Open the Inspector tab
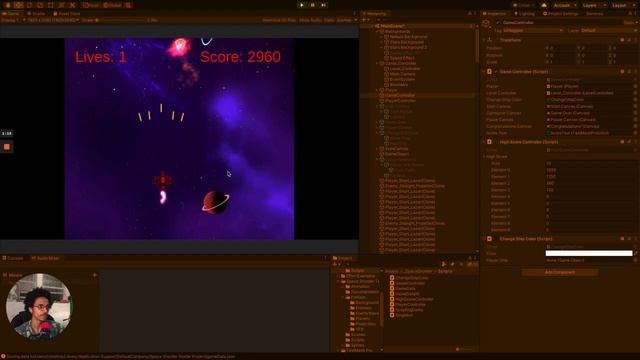The width and height of the screenshot is (640, 360). pos(495,13)
